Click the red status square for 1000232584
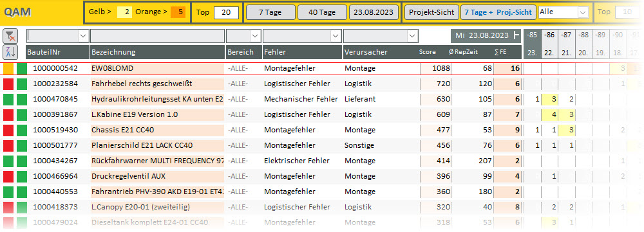Image resolution: width=644 pixels, height=232 pixels. pyautogui.click(x=8, y=84)
